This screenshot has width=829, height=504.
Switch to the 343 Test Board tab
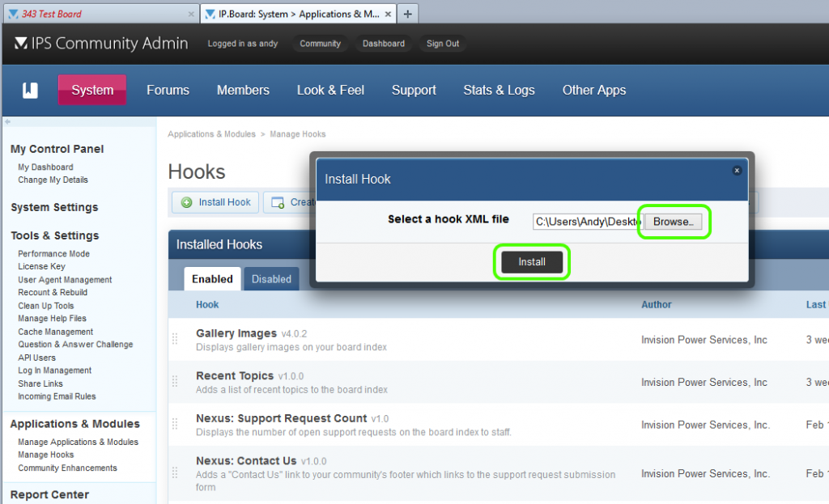[x=100, y=15]
